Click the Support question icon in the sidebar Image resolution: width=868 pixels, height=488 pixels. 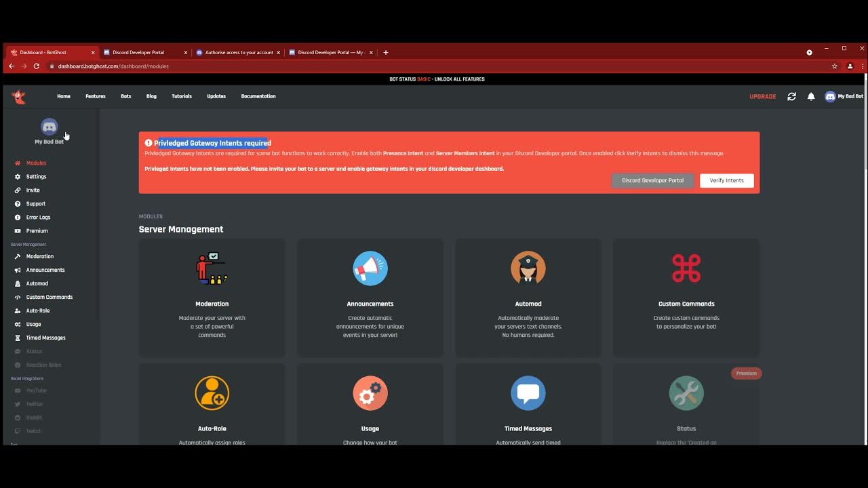pyautogui.click(x=18, y=203)
